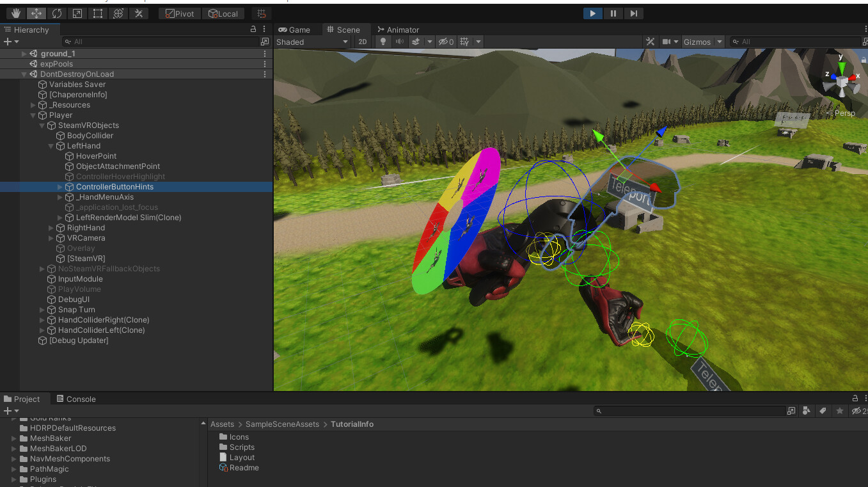This screenshot has height=487, width=868.
Task: Enable 2D mode in the Scene view
Action: (363, 42)
